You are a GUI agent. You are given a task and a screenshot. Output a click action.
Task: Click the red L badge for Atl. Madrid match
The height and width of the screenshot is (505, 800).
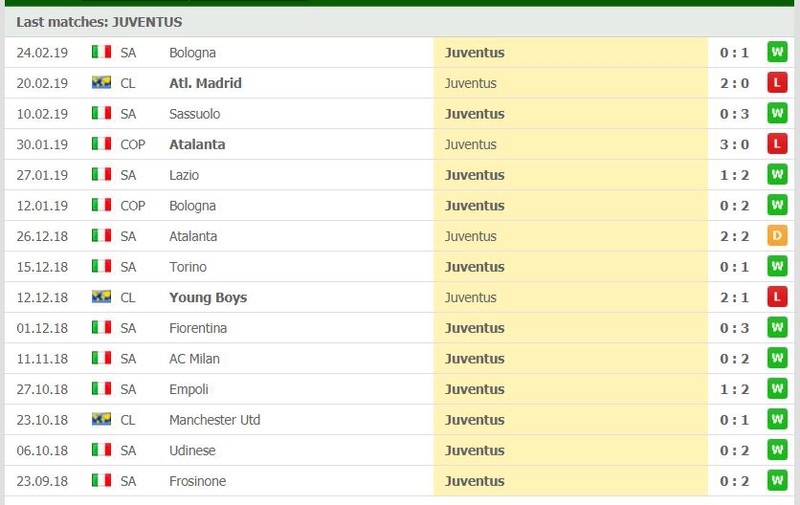[x=777, y=83]
